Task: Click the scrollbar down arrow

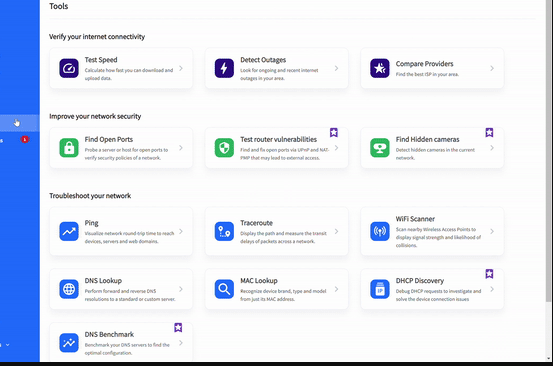Action: (x=548, y=358)
